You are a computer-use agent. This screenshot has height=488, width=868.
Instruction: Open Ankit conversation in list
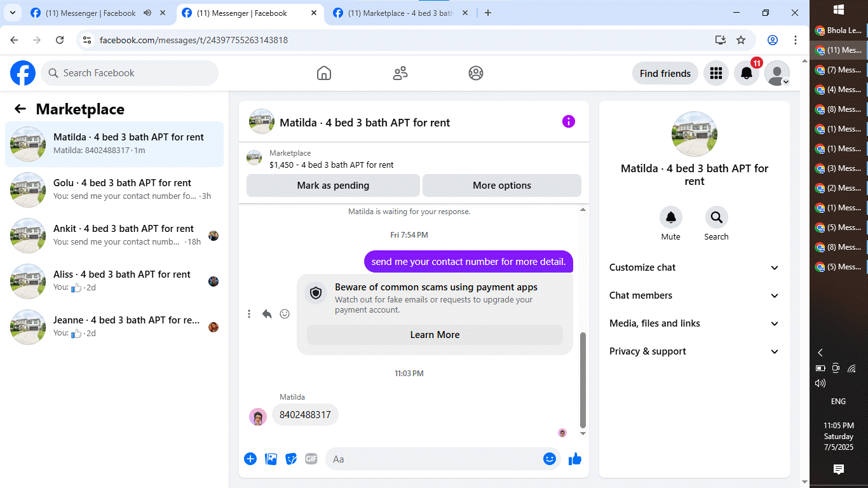pos(114,236)
